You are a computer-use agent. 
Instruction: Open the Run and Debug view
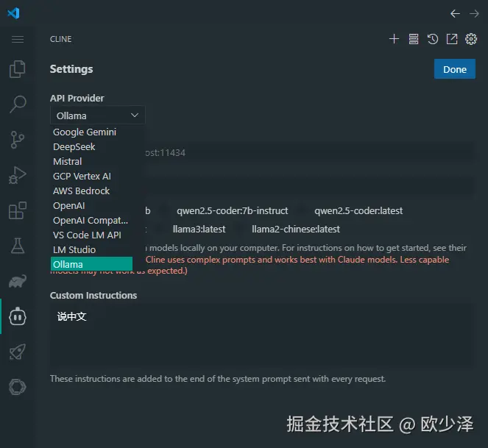(18, 175)
